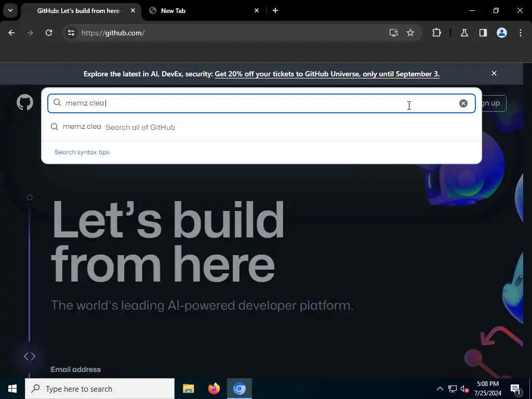
Task: Open the GitHub Universe 20% off tickets link
Action: 327,74
